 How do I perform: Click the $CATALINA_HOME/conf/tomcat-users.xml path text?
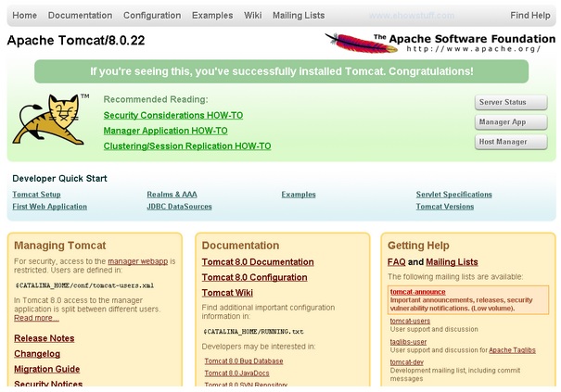(84, 285)
